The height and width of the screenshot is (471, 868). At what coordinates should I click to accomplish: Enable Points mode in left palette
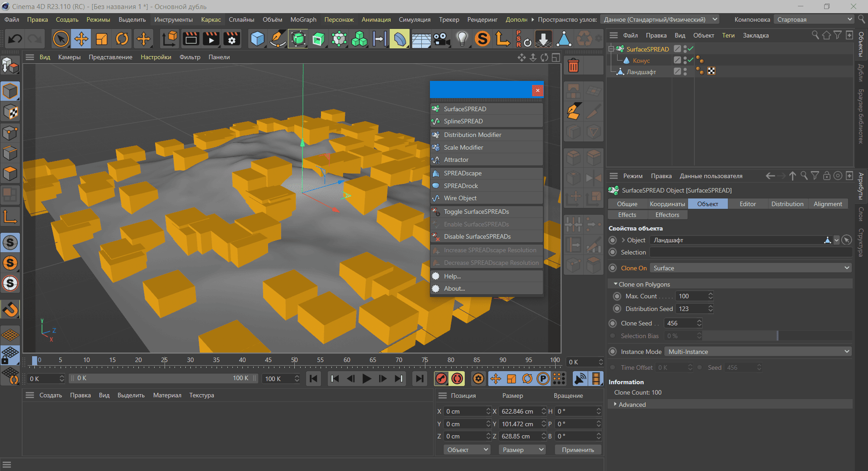[10, 133]
